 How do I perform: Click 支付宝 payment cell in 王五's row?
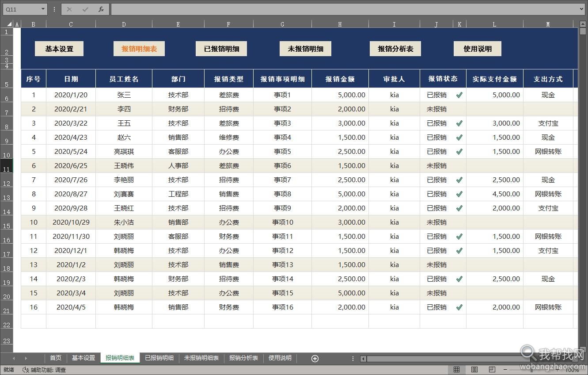point(548,123)
